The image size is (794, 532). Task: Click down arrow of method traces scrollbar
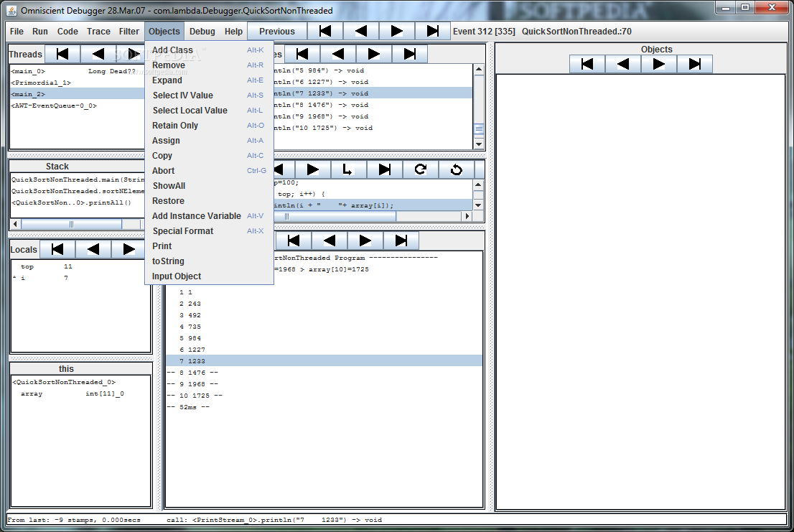coord(479,144)
